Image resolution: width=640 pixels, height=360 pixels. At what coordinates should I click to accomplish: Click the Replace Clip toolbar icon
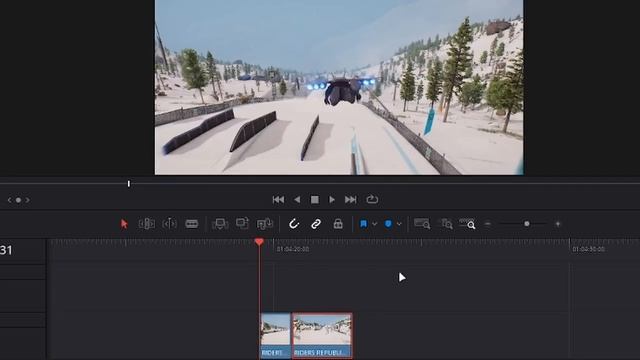[264, 224]
